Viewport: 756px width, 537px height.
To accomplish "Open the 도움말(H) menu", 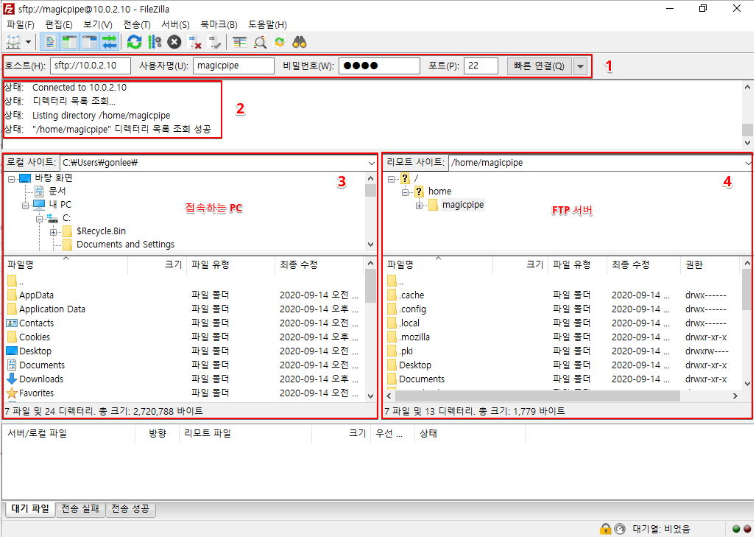I will click(267, 24).
